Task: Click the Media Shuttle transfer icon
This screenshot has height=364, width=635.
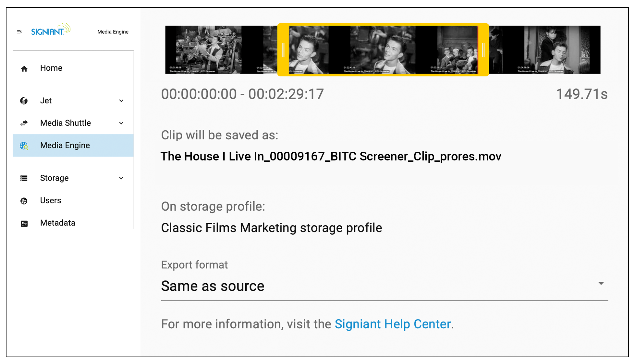Action: pos(24,123)
